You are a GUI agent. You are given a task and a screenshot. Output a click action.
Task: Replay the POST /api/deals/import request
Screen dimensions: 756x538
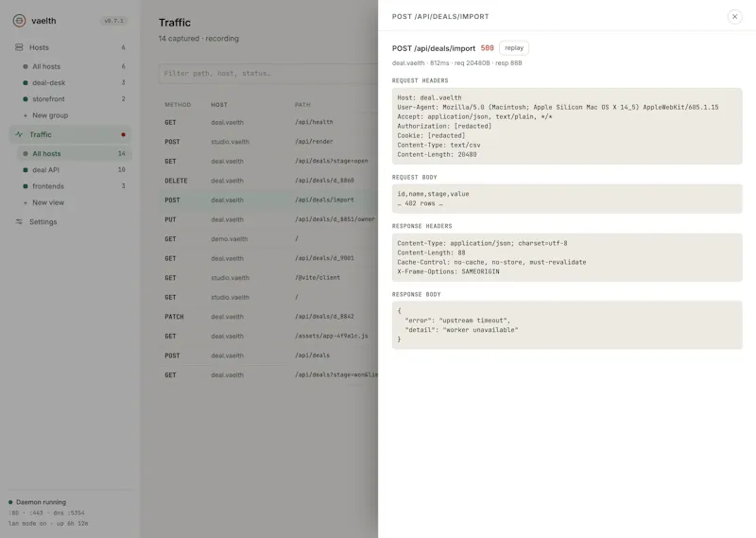514,48
